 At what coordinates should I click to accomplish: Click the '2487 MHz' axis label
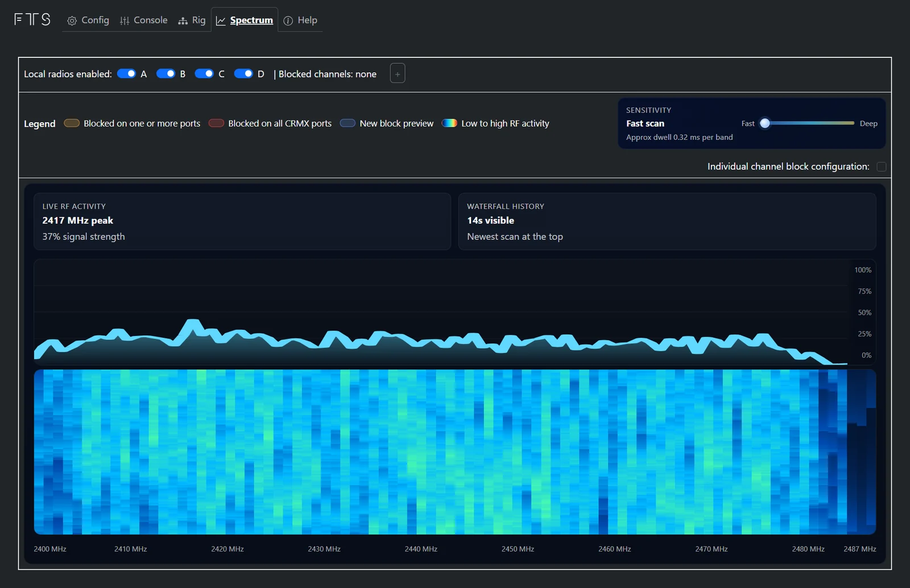[x=860, y=549]
